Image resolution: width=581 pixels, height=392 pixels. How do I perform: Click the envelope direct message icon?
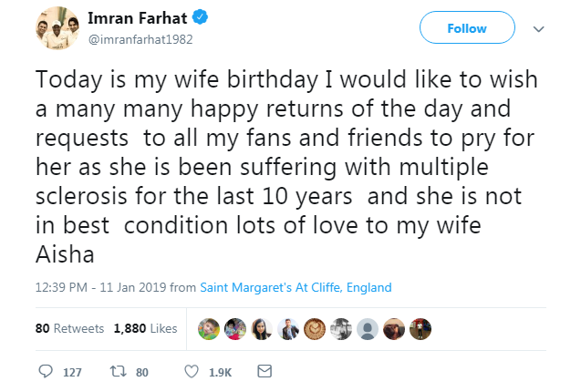(x=265, y=372)
